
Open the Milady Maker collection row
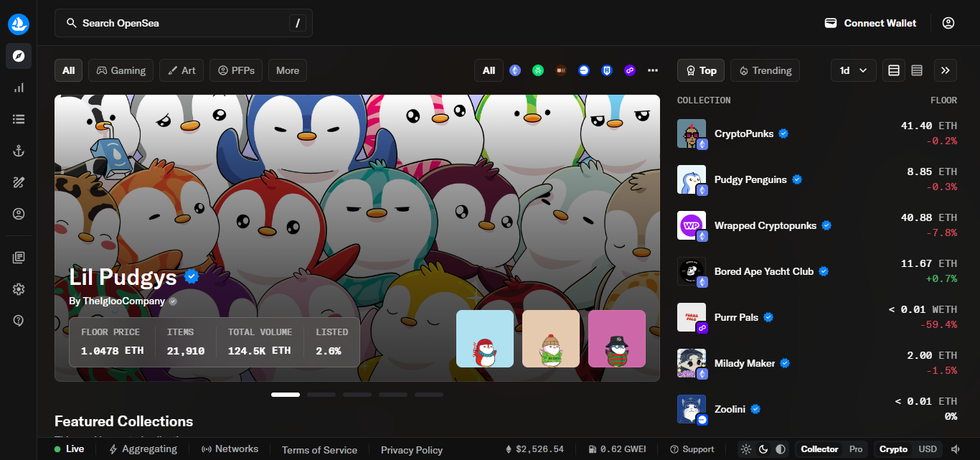(817, 363)
